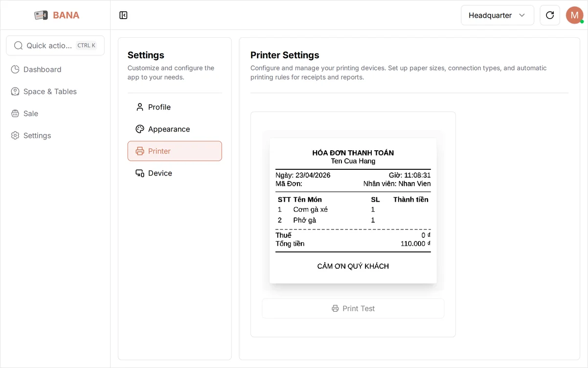This screenshot has width=588, height=368.
Task: Click the refresh icon button
Action: click(550, 15)
